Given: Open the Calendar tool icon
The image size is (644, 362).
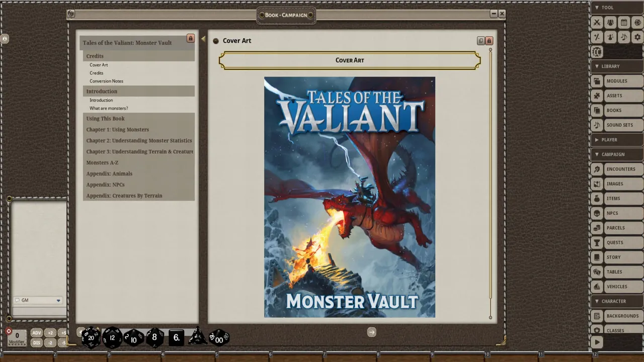Looking at the screenshot, I should pos(624,22).
